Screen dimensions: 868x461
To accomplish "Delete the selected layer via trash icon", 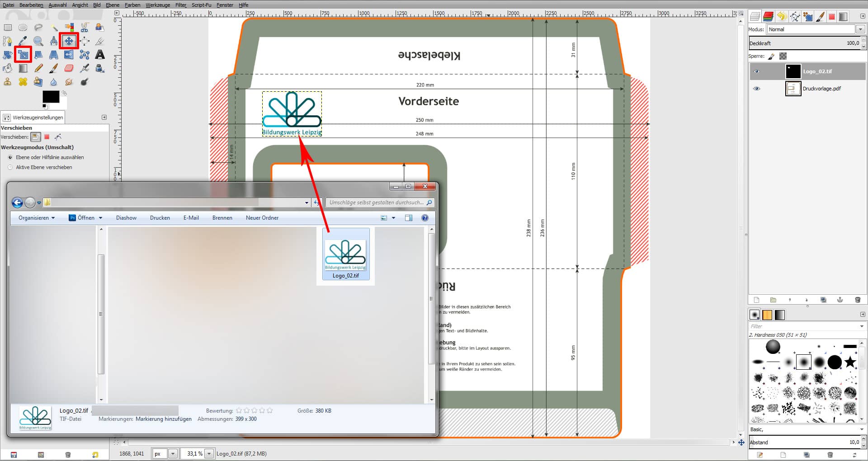I will pyautogui.click(x=858, y=300).
